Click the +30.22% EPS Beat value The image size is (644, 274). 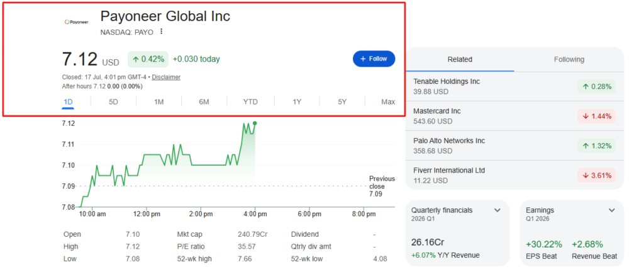click(544, 244)
